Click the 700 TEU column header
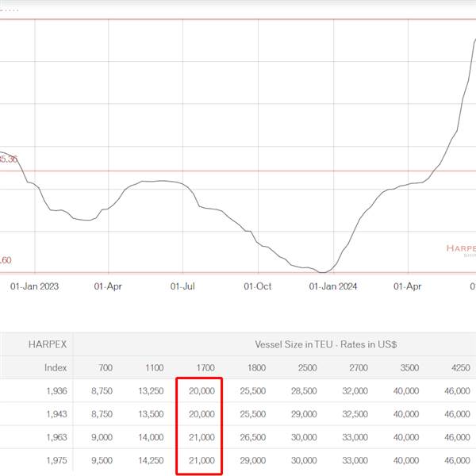 point(106,367)
